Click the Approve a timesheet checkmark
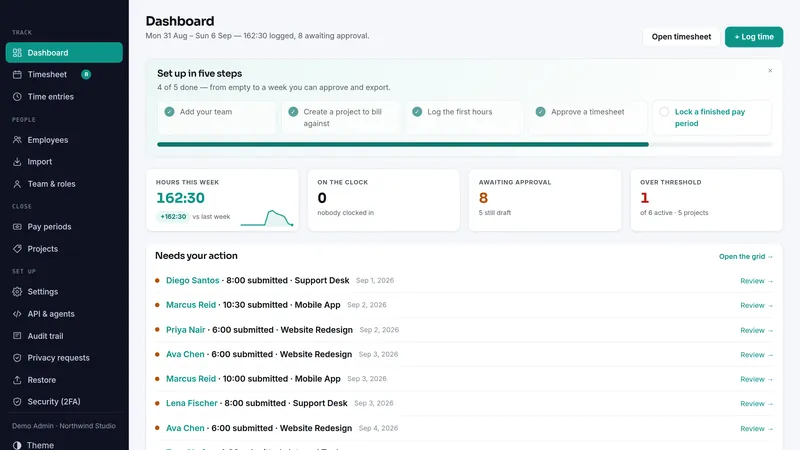 click(x=540, y=112)
